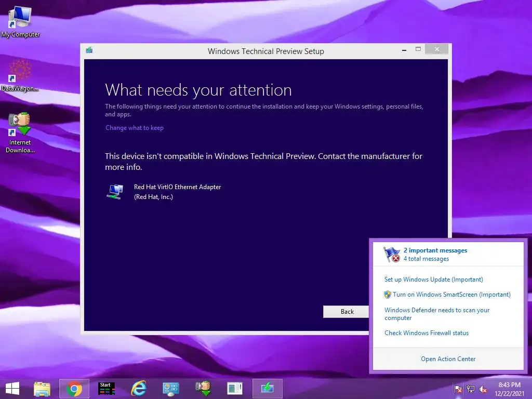Click the Red Hat VirtIO Ethernet Adapter text
The image size is (532, 399).
178,187
